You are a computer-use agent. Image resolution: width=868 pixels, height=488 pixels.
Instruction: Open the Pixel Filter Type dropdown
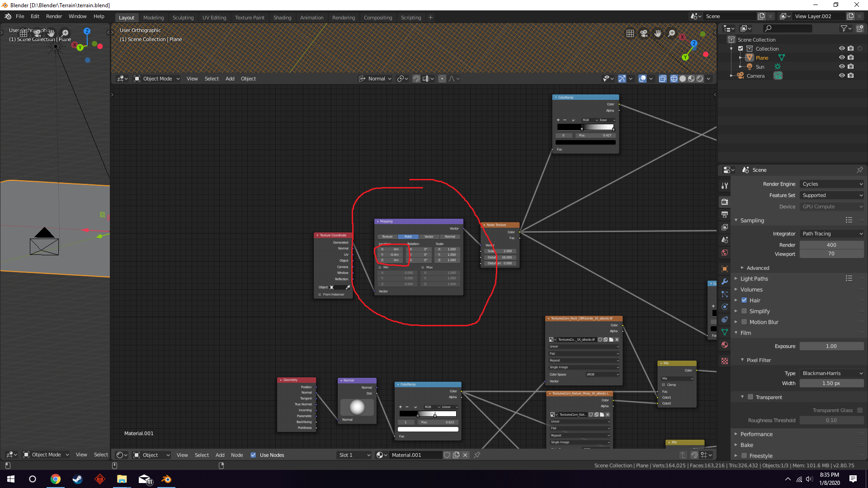(x=832, y=373)
